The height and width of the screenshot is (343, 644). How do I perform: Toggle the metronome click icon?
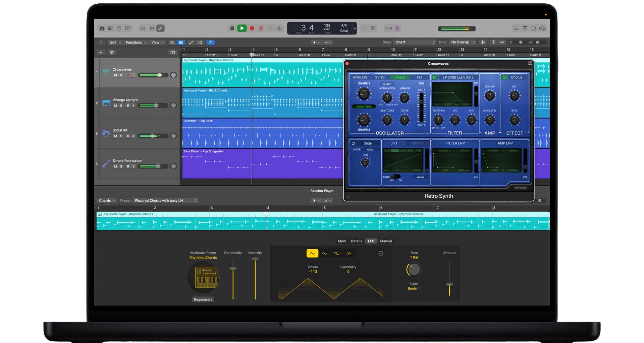[x=397, y=28]
